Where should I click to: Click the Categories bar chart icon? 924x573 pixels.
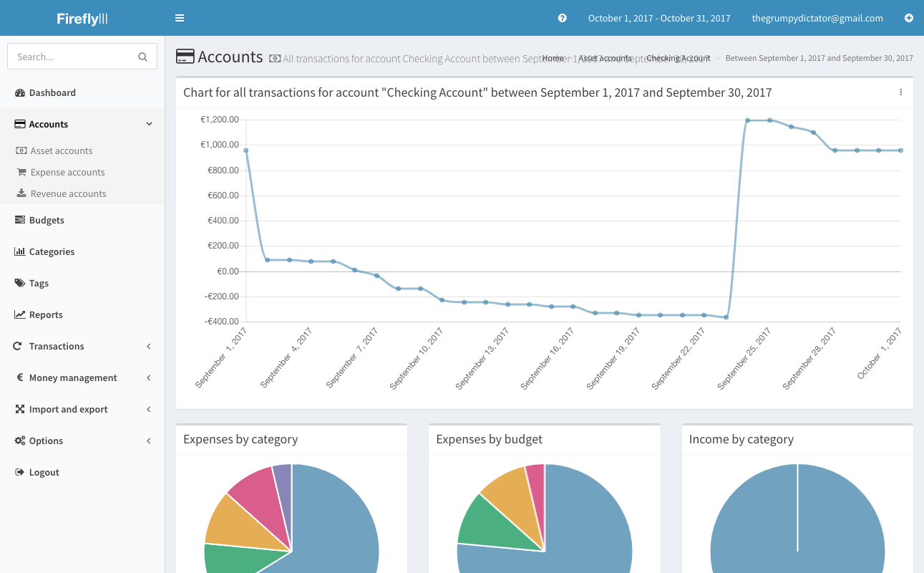(x=20, y=251)
